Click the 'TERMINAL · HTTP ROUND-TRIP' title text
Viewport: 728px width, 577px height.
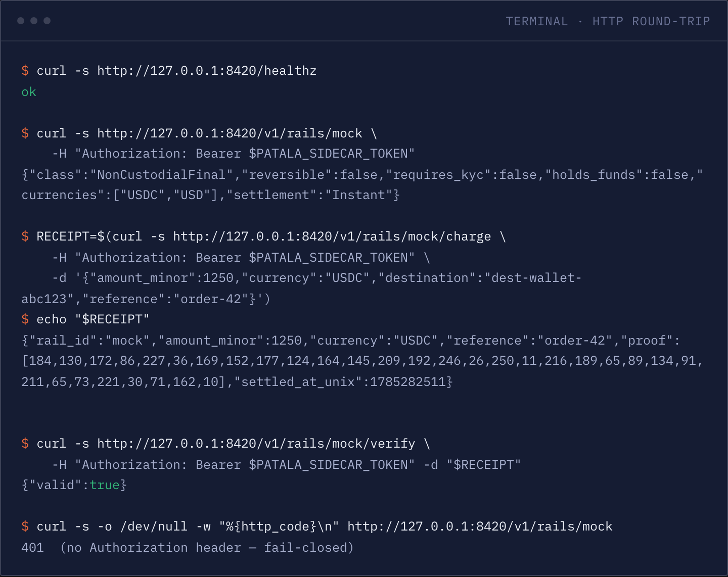pos(608,21)
